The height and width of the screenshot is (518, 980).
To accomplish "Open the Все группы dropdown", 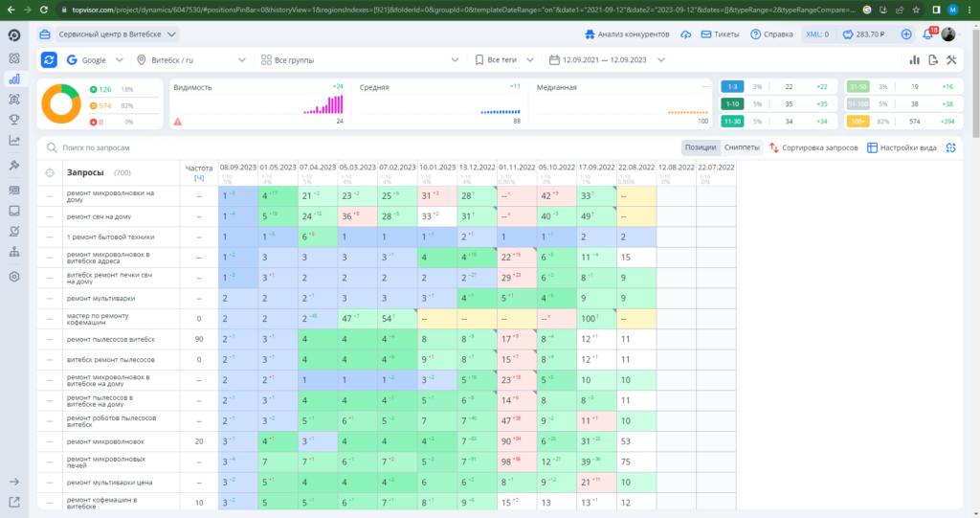I will [360, 60].
